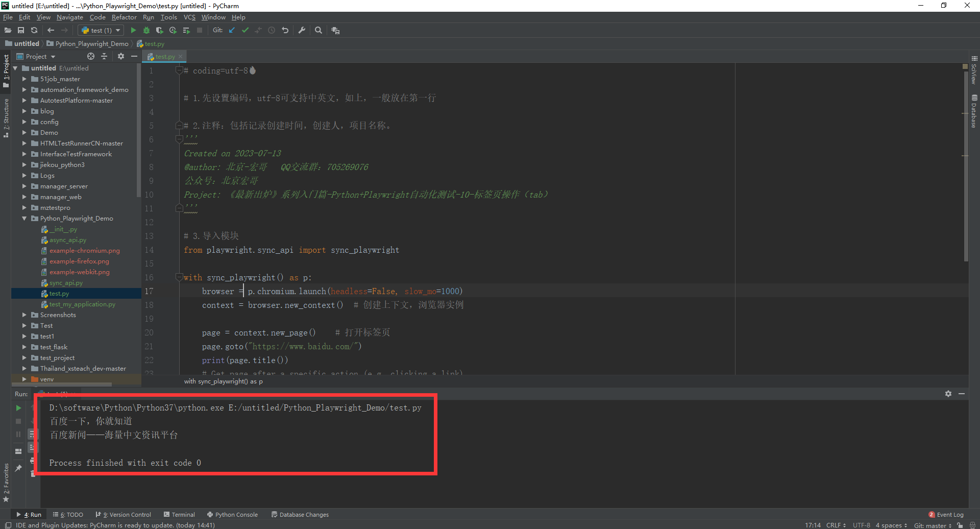
Task: Navigate back with the left arrow
Action: pos(51,30)
